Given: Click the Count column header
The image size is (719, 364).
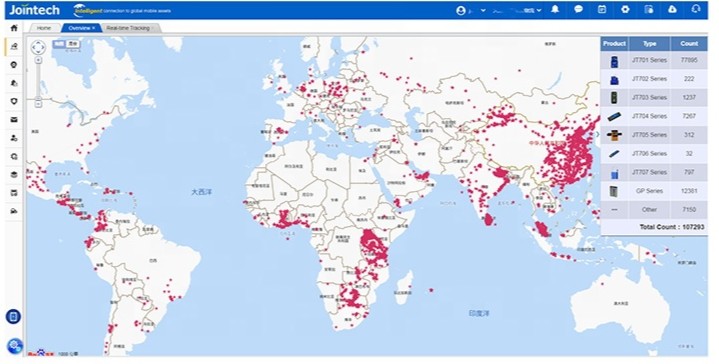Looking at the screenshot, I should pos(689,44).
